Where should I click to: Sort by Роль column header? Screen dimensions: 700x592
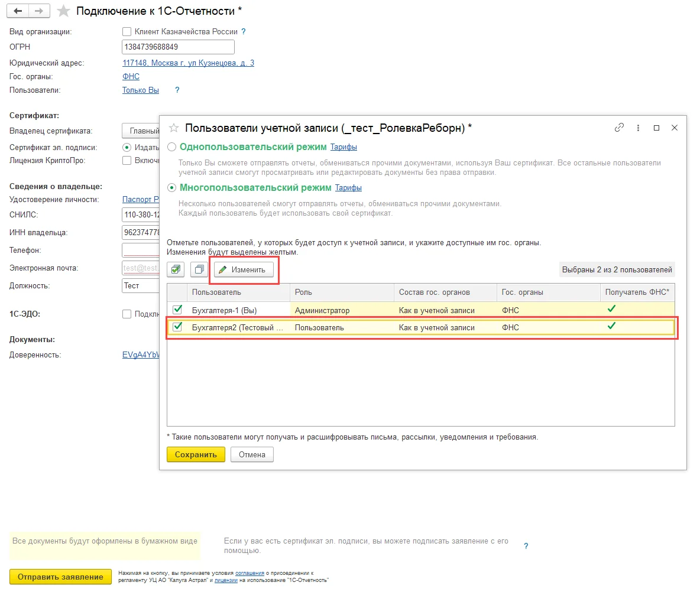coord(342,292)
